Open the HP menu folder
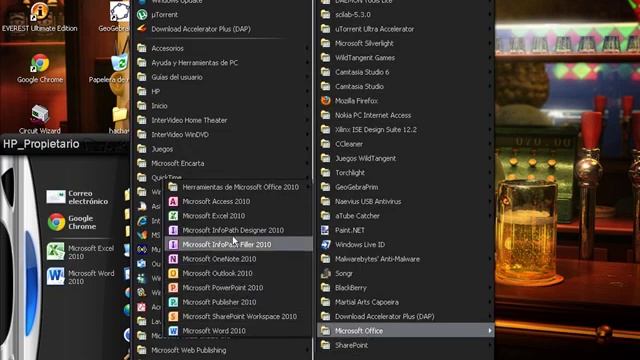The image size is (640, 360). pyautogui.click(x=222, y=91)
